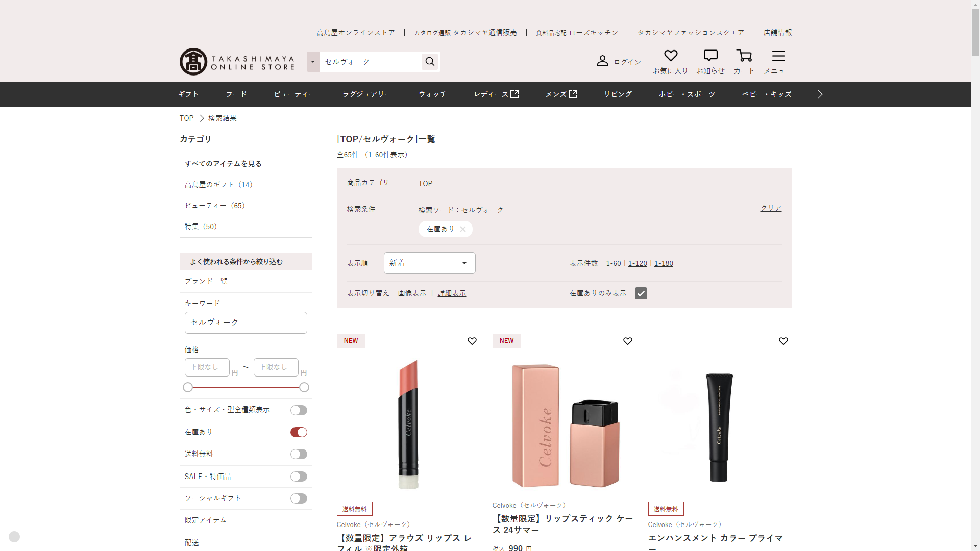
Task: Click the price slider right handle
Action: click(304, 387)
